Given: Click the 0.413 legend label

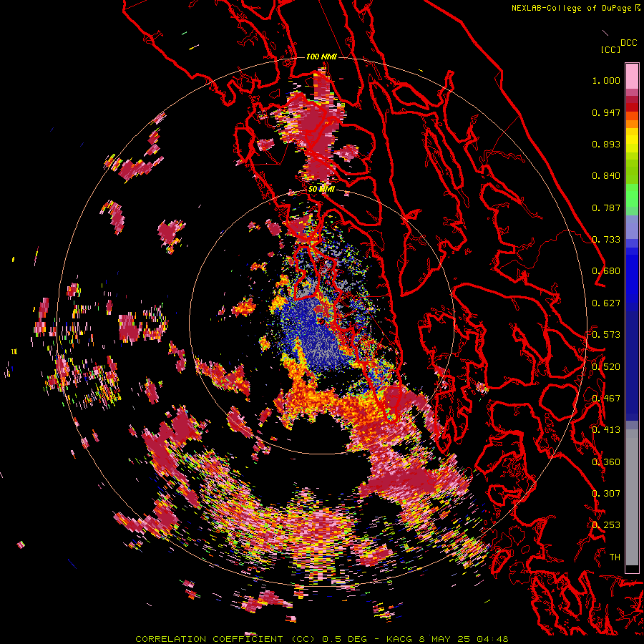Looking at the screenshot, I should click(606, 430).
